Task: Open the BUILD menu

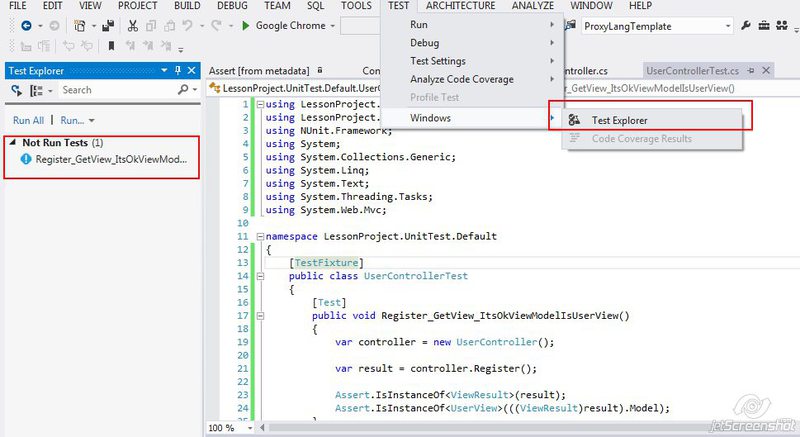Action: click(x=187, y=6)
